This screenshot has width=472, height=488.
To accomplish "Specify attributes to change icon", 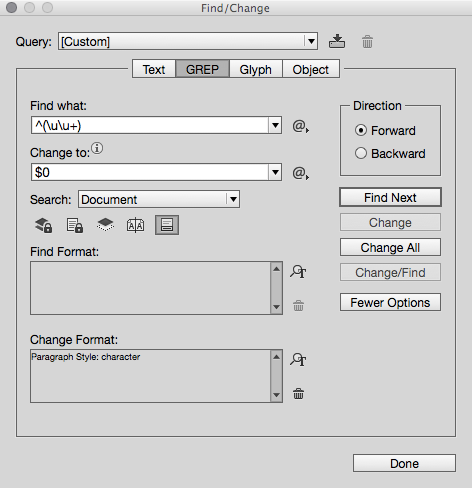I will tap(298, 359).
